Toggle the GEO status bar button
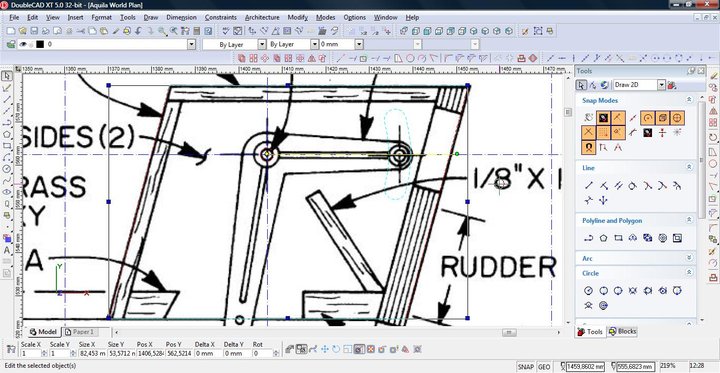 [544, 367]
